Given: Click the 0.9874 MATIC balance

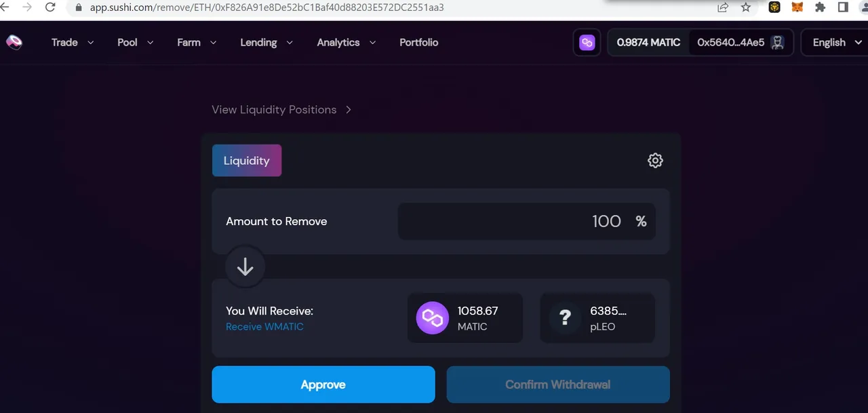Looking at the screenshot, I should [x=648, y=42].
